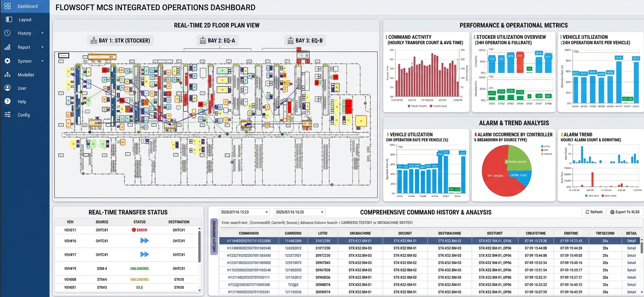Click the Export To XLSX button
The image size is (644, 297).
coord(625,212)
